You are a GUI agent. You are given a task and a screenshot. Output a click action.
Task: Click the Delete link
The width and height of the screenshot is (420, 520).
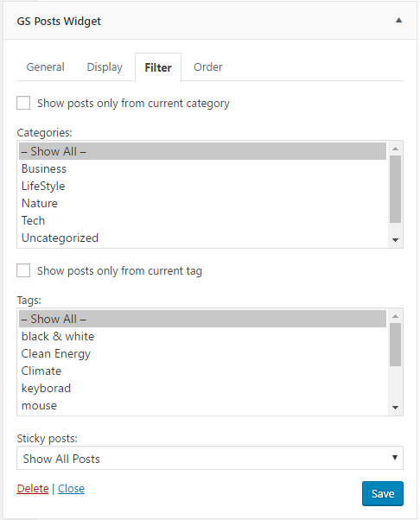(33, 489)
